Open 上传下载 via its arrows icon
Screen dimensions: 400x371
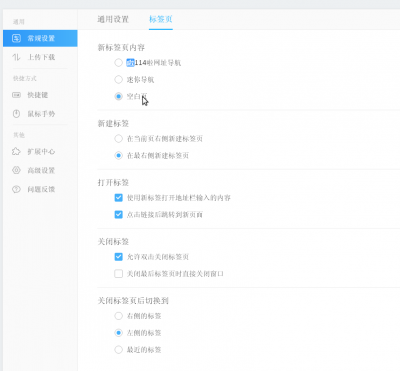[16, 57]
